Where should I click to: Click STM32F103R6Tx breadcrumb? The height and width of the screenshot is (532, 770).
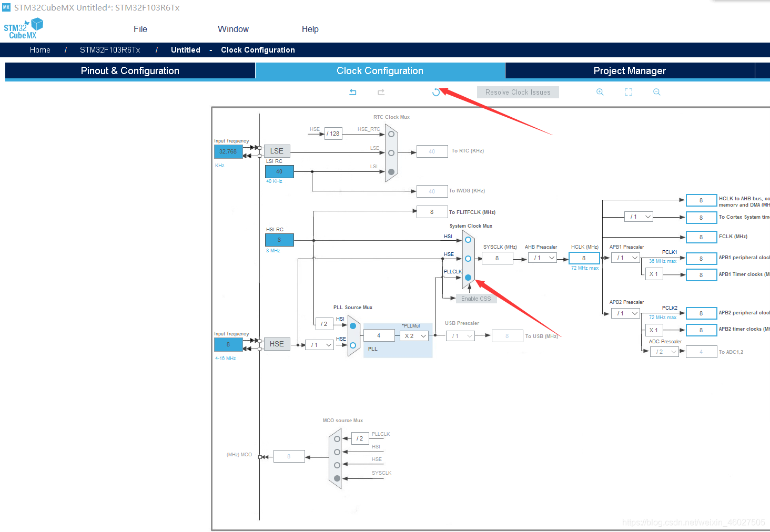pyautogui.click(x=110, y=50)
